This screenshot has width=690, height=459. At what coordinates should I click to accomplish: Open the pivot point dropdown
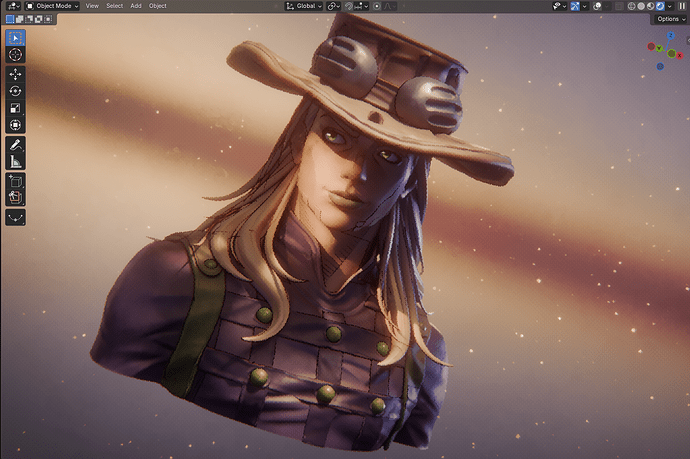334,6
